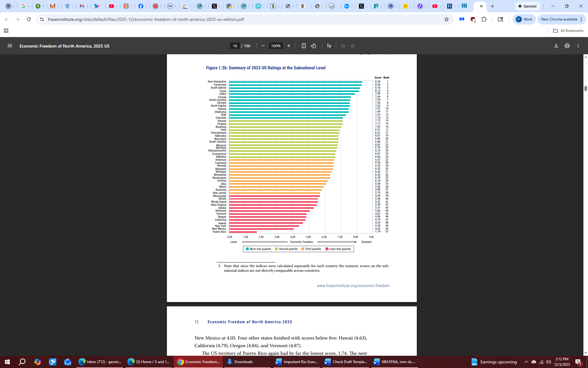Click the page number input field
This screenshot has width=588, height=368.
click(235, 46)
